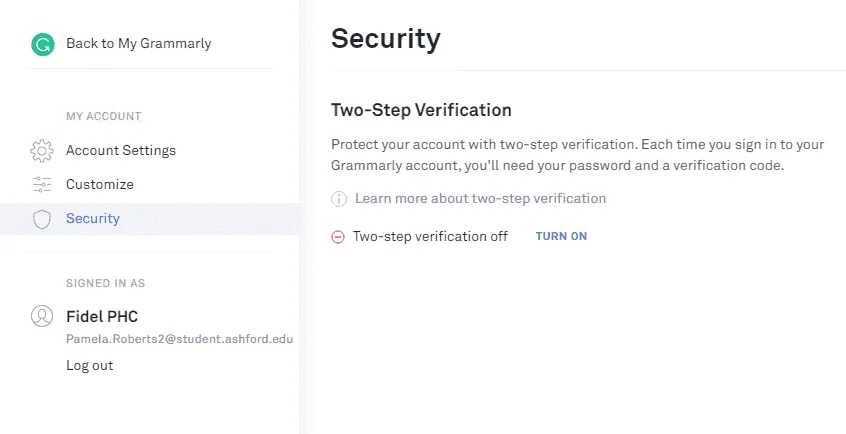Click the Two-step verification off label
This screenshot has height=434, width=846.
430,236
